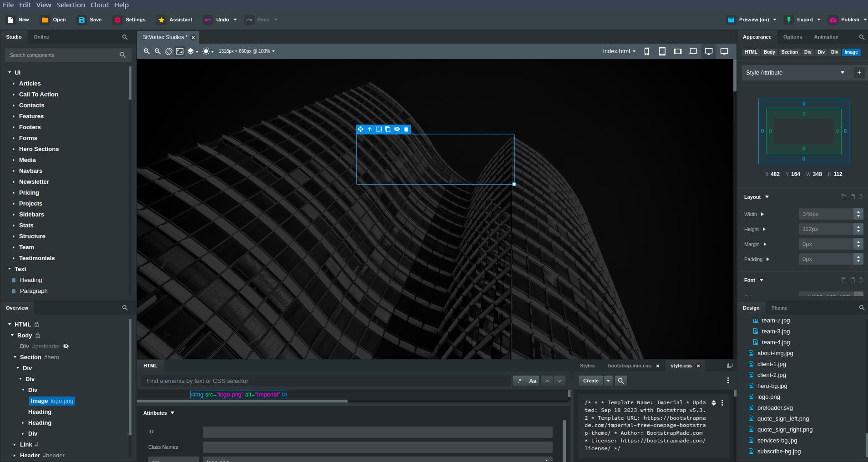Screen dimensions: 868x462
Task: Expand the Hero Sections component group
Action: pos(13,149)
